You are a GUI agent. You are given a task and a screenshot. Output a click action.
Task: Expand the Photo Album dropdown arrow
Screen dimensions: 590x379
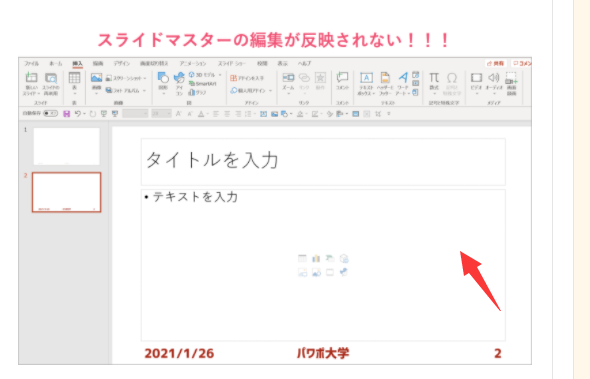144,91
